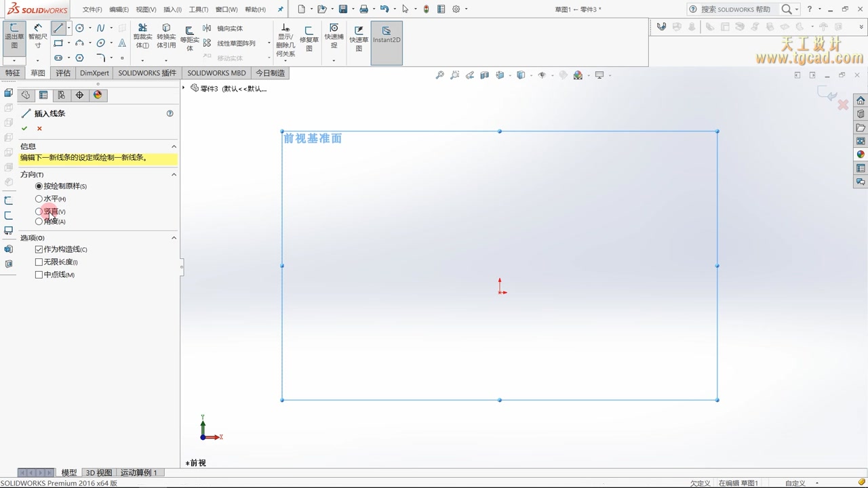
Task: Open Quick Snaps (快速捕捉) tool
Action: tap(334, 37)
